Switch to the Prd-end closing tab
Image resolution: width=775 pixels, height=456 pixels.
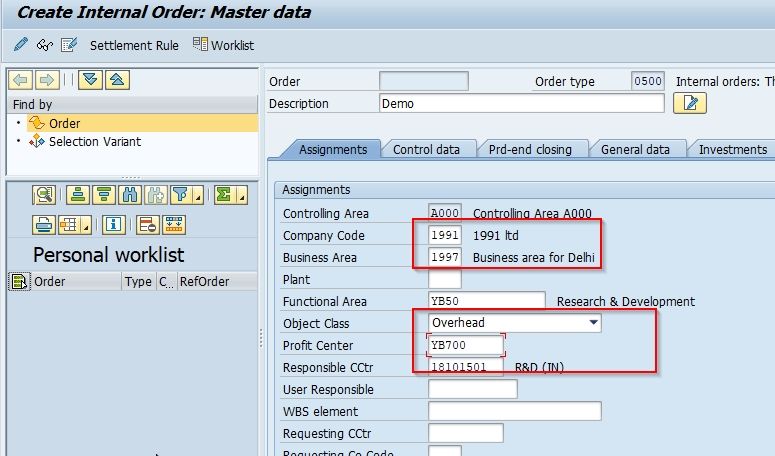[530, 149]
